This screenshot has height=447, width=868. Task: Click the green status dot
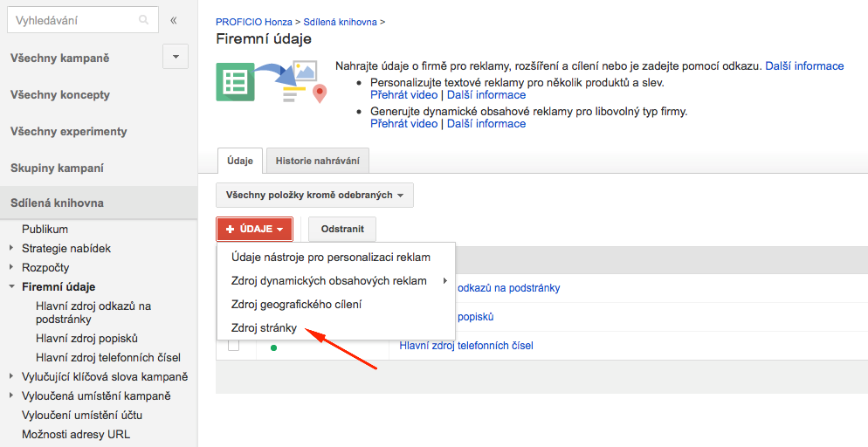[x=273, y=347]
